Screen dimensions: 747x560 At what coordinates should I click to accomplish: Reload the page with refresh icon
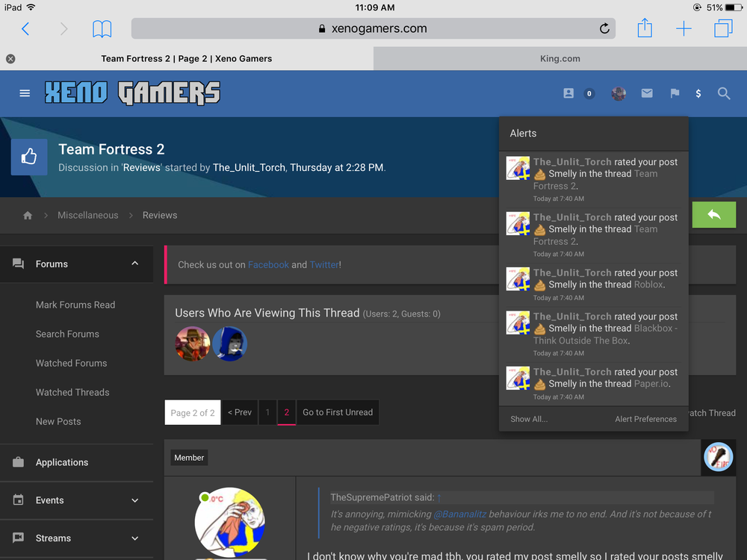click(604, 28)
